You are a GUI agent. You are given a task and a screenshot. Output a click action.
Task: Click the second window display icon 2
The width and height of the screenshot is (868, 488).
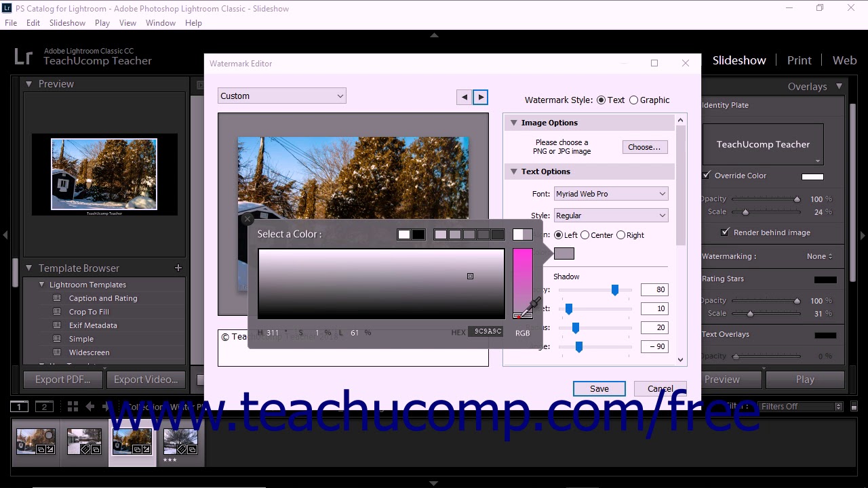(x=44, y=407)
